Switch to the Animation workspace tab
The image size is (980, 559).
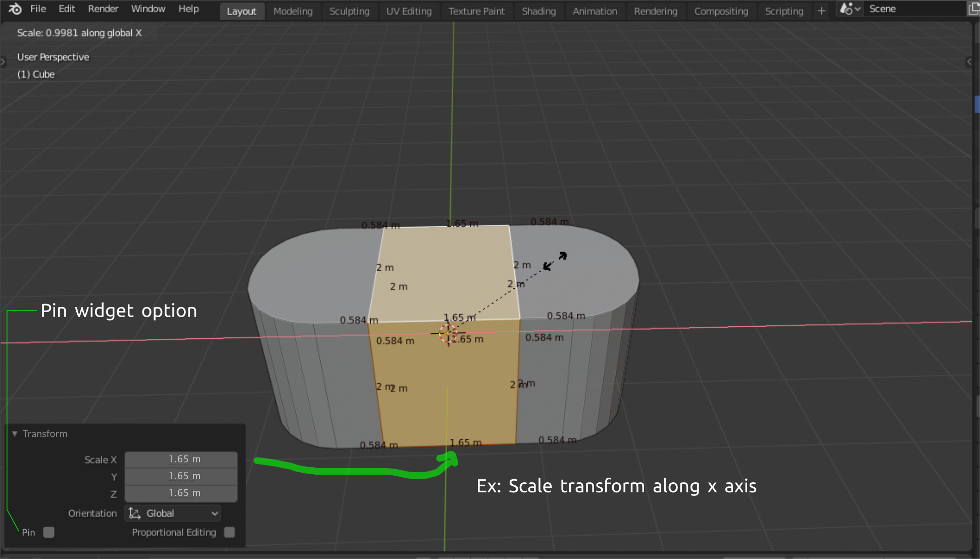(595, 11)
